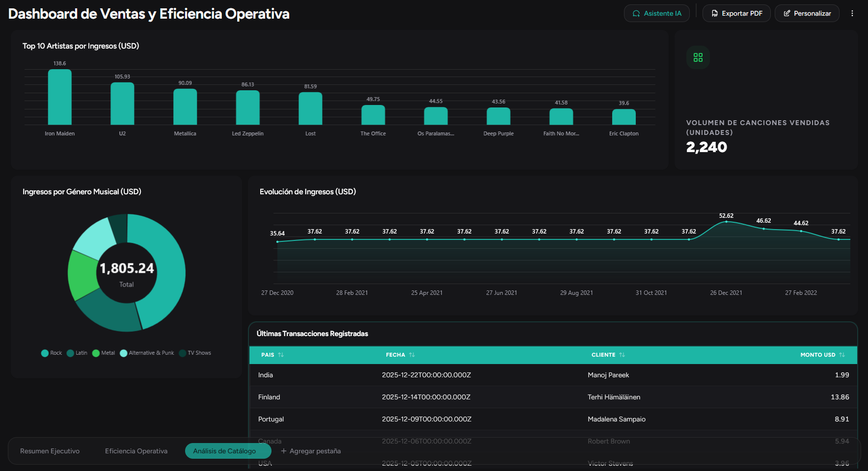Switch to Eficiencia Operativa tab

coord(136,451)
